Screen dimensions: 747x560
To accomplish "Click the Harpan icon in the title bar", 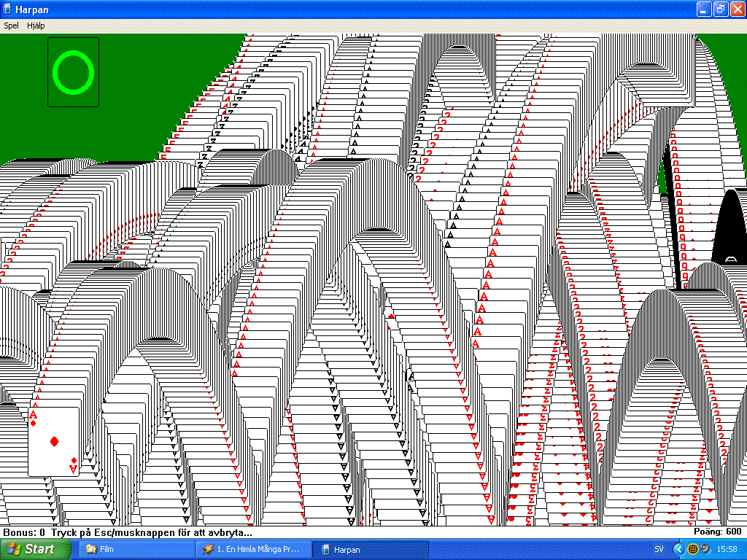I will tap(8, 9).
